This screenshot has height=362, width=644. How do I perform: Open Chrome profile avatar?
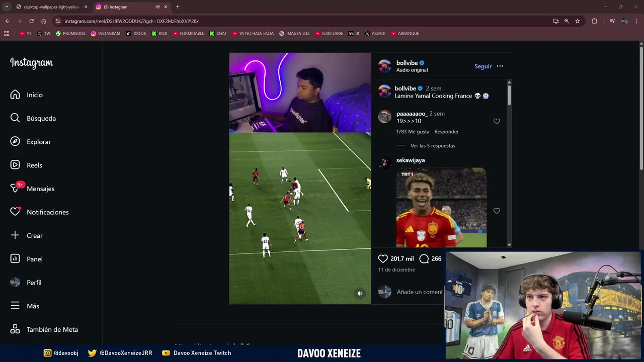[x=624, y=21]
